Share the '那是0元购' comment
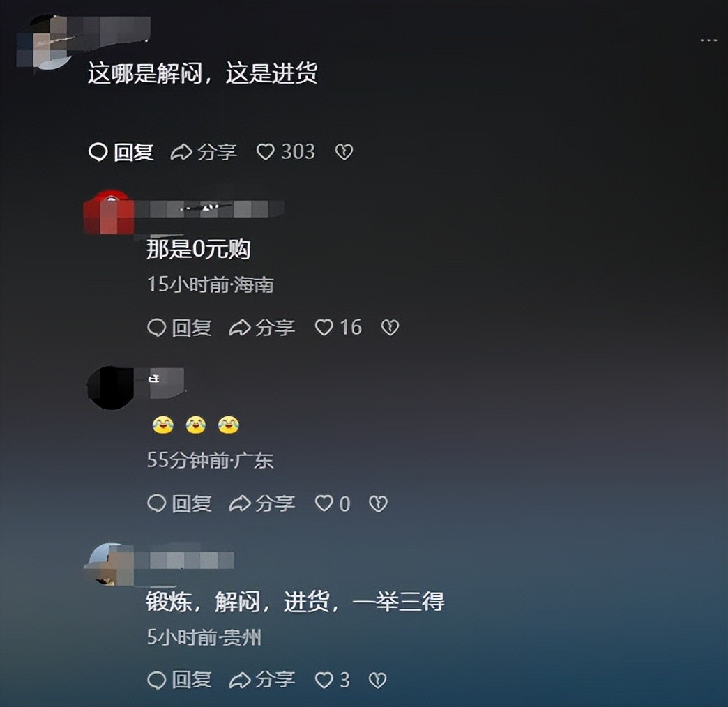 pos(262,328)
